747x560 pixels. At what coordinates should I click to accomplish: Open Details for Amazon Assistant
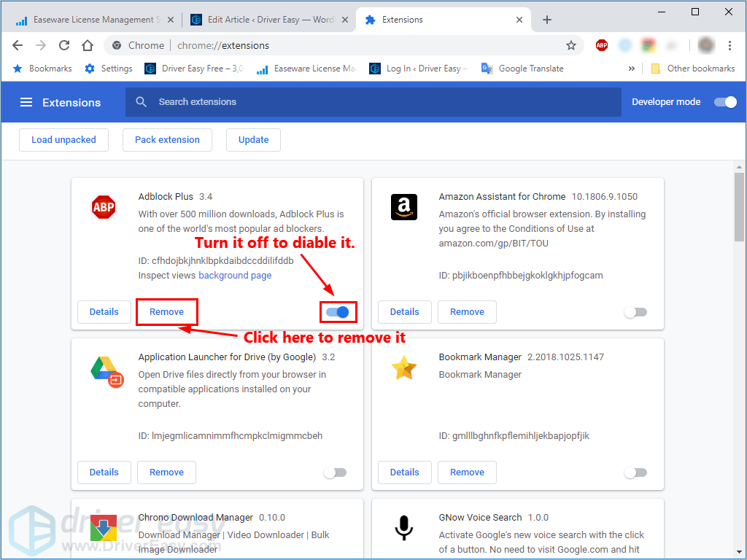click(x=404, y=311)
